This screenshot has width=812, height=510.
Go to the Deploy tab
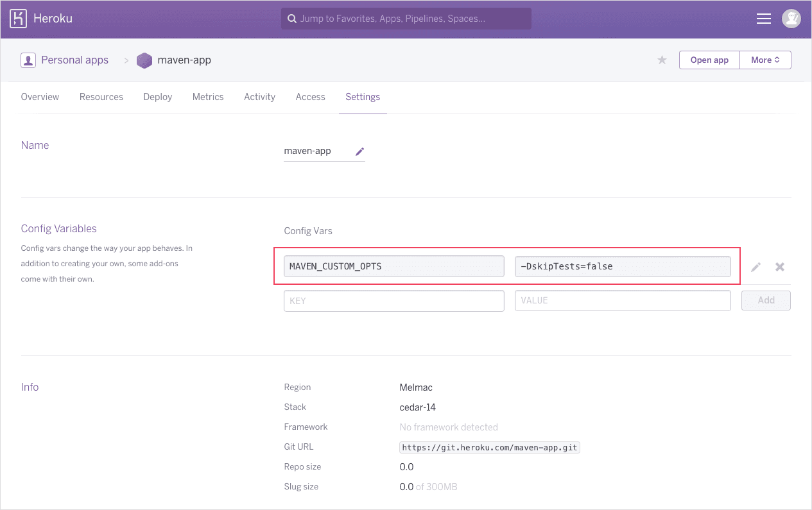[x=157, y=97]
